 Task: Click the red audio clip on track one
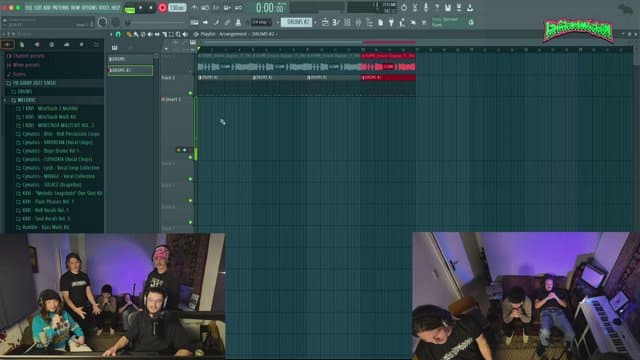pyautogui.click(x=388, y=63)
